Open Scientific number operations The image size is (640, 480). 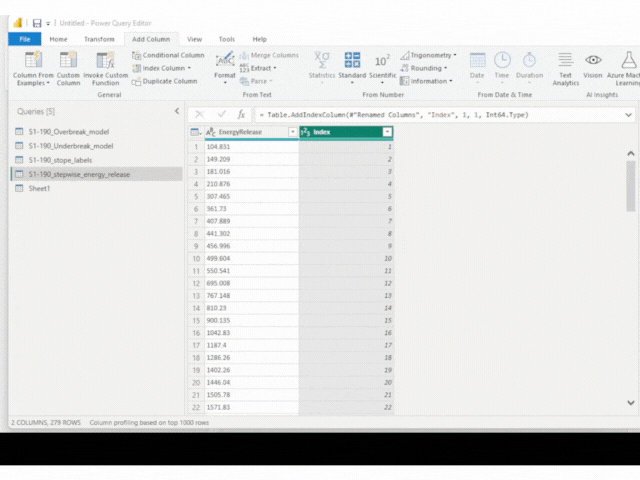point(382,67)
